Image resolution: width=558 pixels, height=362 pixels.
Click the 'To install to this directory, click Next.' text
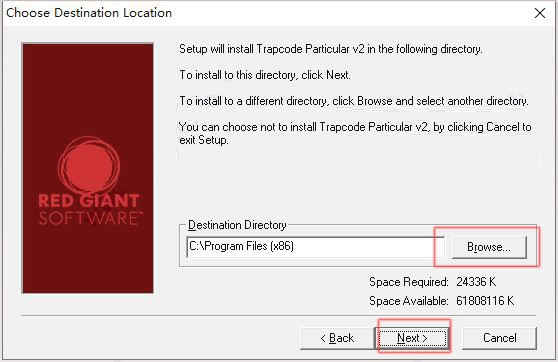pyautogui.click(x=265, y=75)
